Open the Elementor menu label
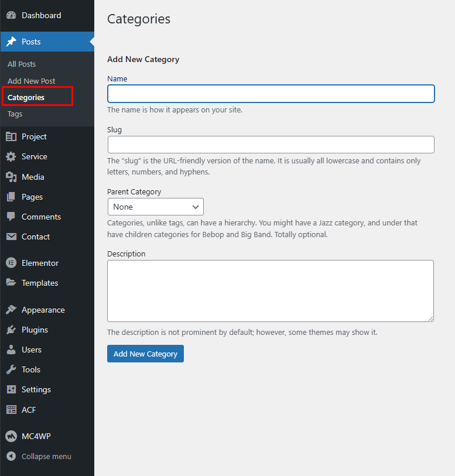This screenshot has width=455, height=476. coord(40,263)
